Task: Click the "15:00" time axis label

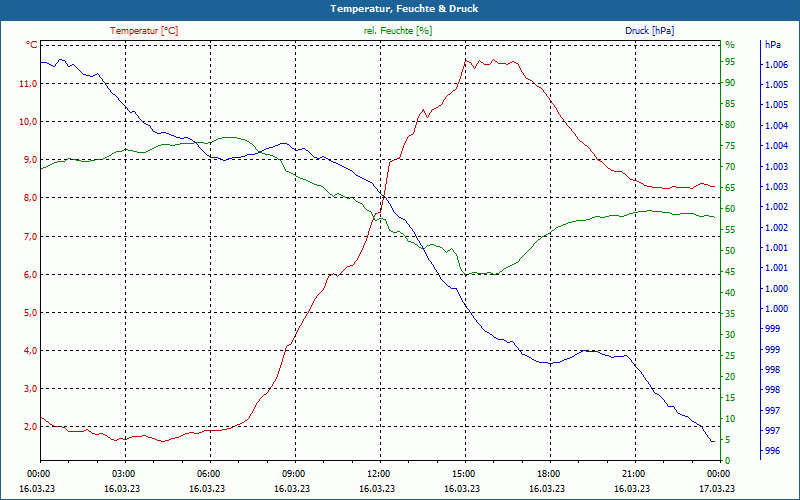Action: [462, 473]
